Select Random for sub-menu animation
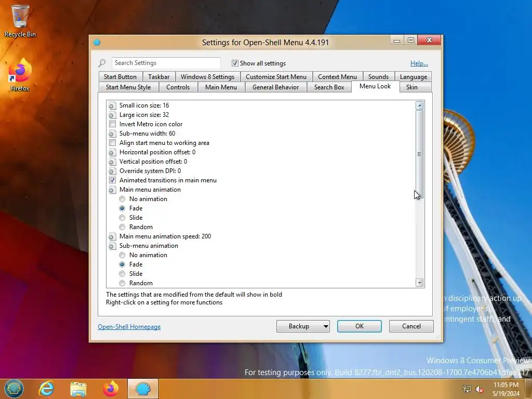The image size is (532, 399). click(122, 283)
